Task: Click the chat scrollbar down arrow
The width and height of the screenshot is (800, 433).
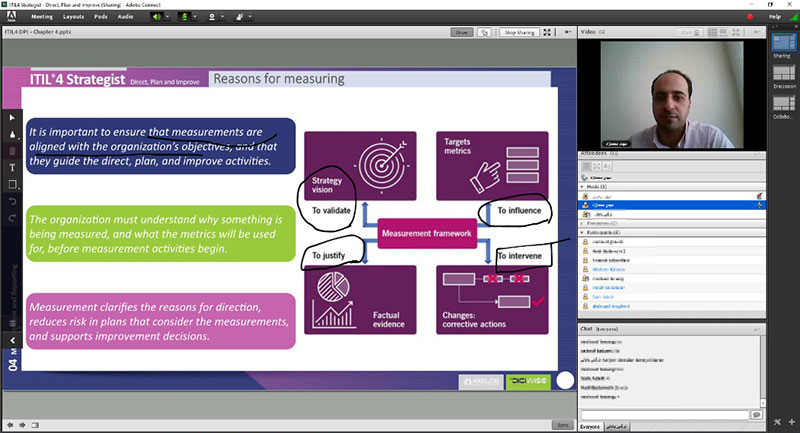Action: click(x=763, y=403)
